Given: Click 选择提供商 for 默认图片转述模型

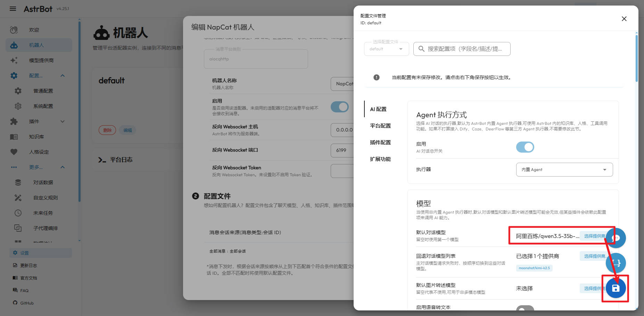Looking at the screenshot, I should tap(594, 289).
